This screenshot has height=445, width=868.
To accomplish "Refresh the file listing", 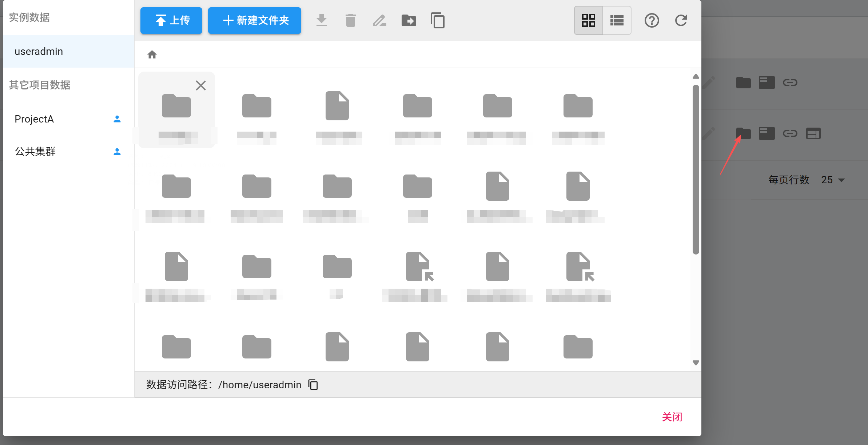I will coord(681,21).
